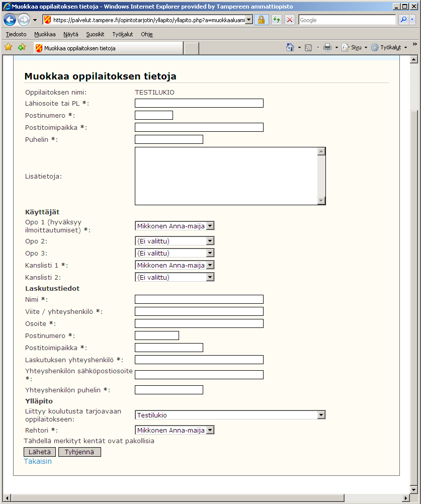Open the Opo 3 dropdown
Image resolution: width=421 pixels, height=504 pixels.
pos(175,253)
